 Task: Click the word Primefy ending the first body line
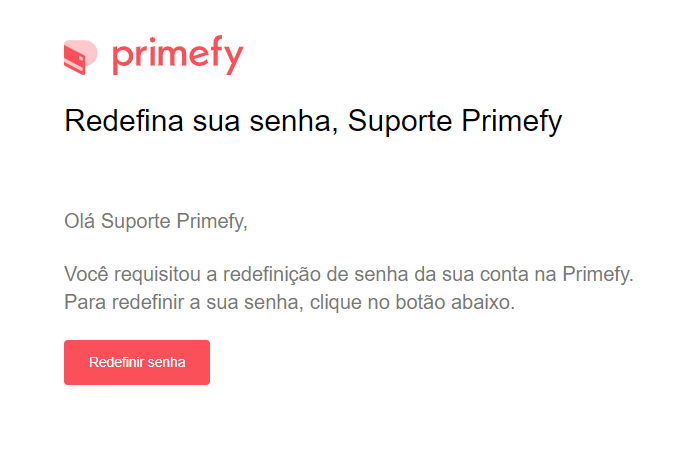(598, 275)
